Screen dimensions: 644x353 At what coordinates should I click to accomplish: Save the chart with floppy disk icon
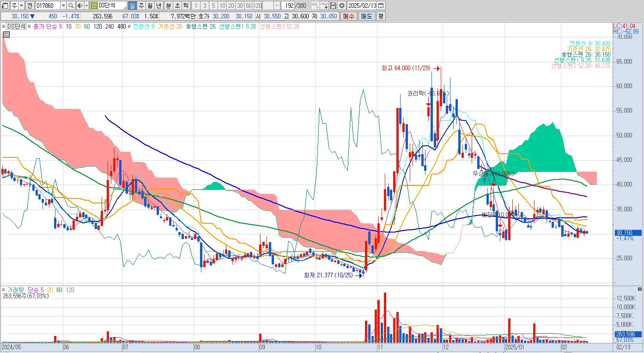point(333,6)
